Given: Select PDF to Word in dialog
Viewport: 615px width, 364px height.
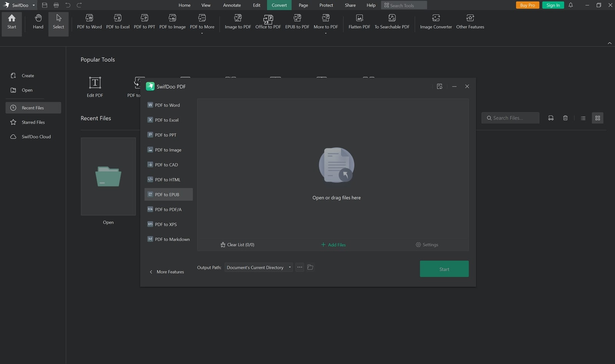Looking at the screenshot, I should 168,105.
